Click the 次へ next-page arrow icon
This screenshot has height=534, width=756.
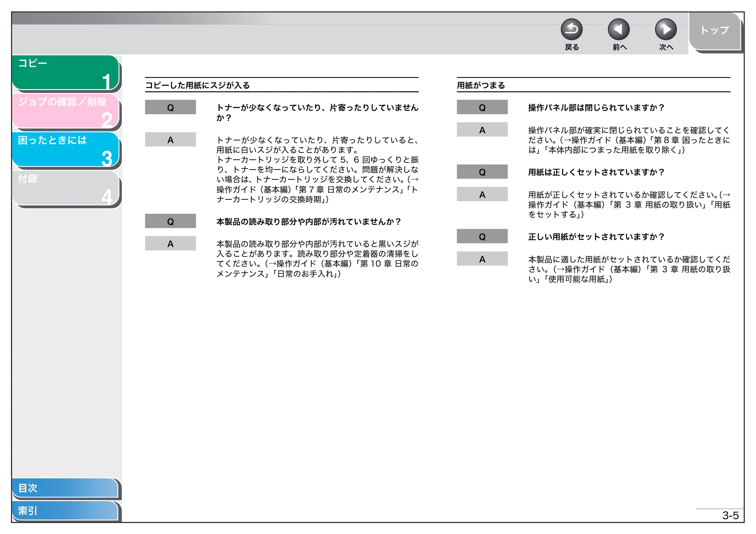click(666, 29)
